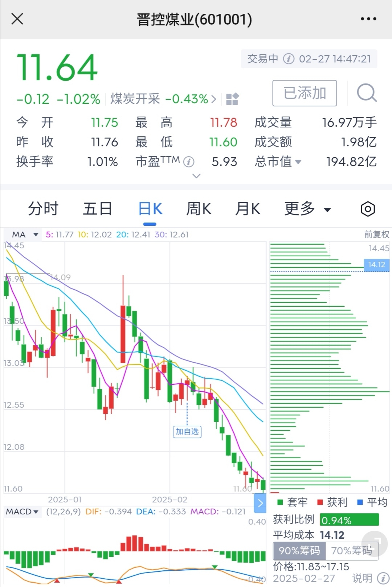The height and width of the screenshot is (587, 392).
Task: Tap the blue 平均 legend marker
Action: coord(360,502)
